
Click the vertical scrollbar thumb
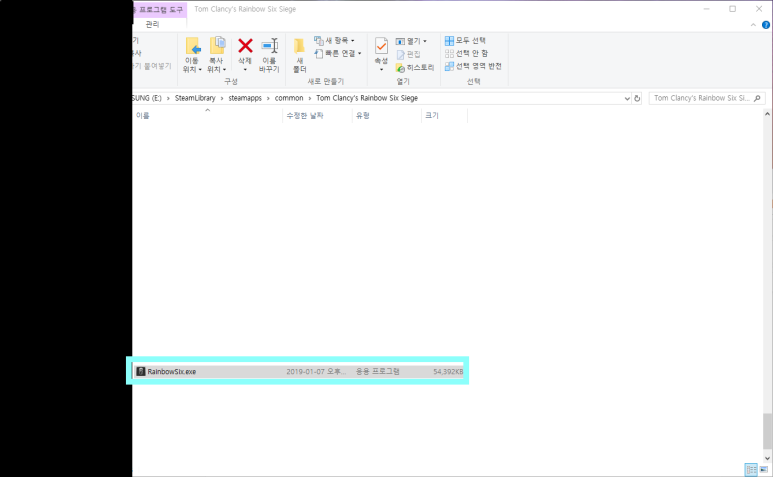(767, 431)
